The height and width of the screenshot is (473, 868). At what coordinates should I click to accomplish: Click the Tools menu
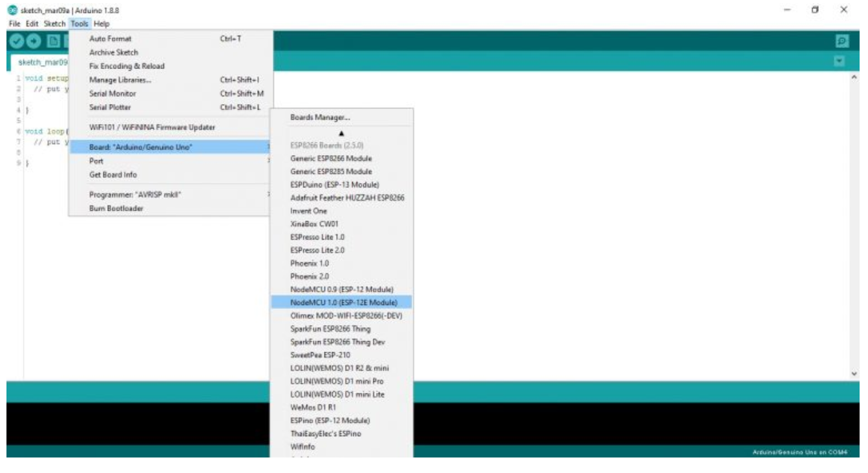(79, 23)
